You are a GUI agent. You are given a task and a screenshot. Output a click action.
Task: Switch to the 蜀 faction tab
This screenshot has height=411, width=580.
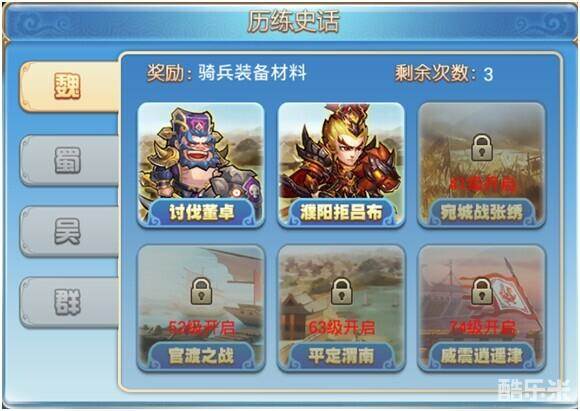[x=70, y=160]
